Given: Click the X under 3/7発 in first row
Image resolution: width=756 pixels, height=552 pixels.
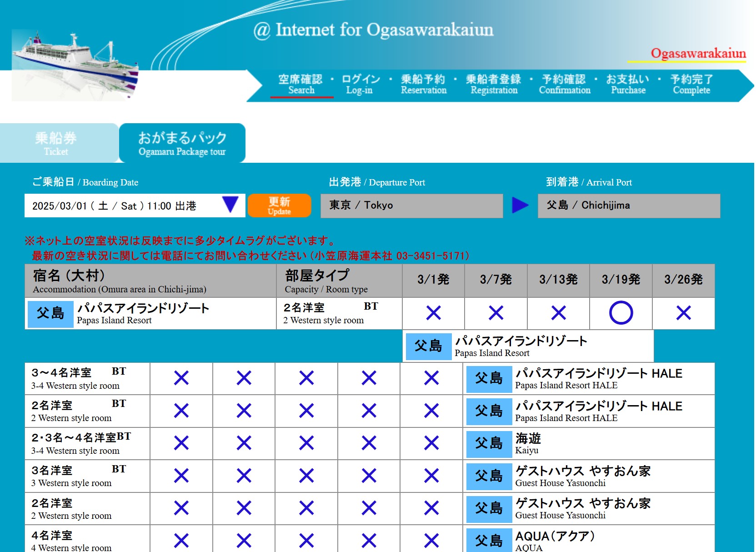Looking at the screenshot, I should point(496,313).
